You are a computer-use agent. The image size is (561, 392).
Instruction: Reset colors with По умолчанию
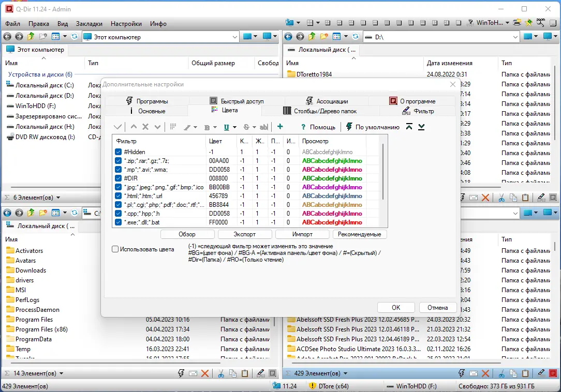(x=373, y=127)
